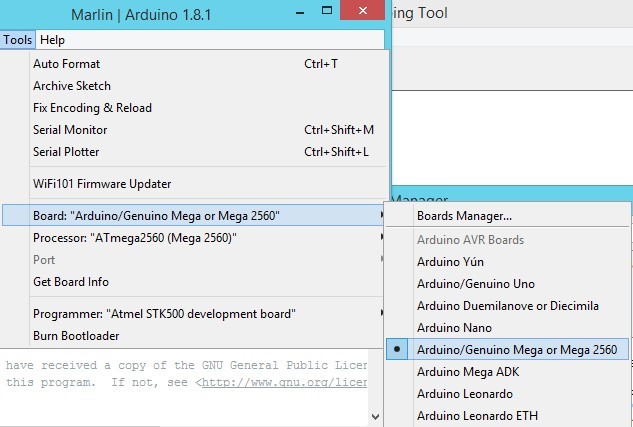Open the Tools menu

coord(17,40)
